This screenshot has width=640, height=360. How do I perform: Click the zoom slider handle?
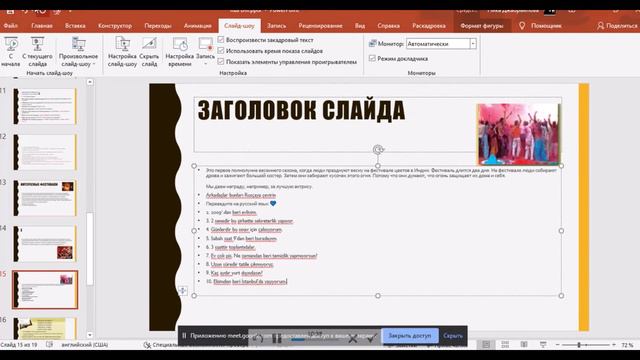click(579, 345)
